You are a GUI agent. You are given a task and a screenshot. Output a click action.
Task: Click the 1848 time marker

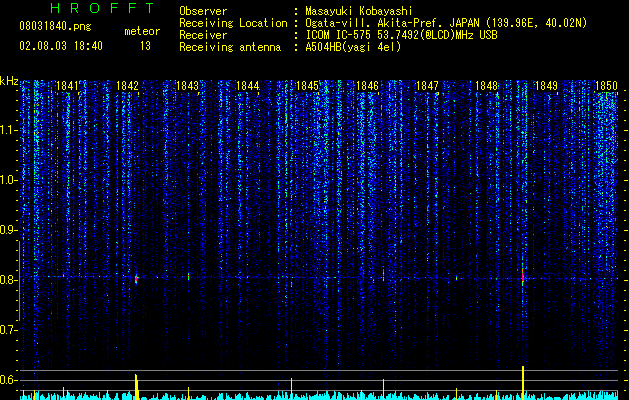(x=487, y=86)
